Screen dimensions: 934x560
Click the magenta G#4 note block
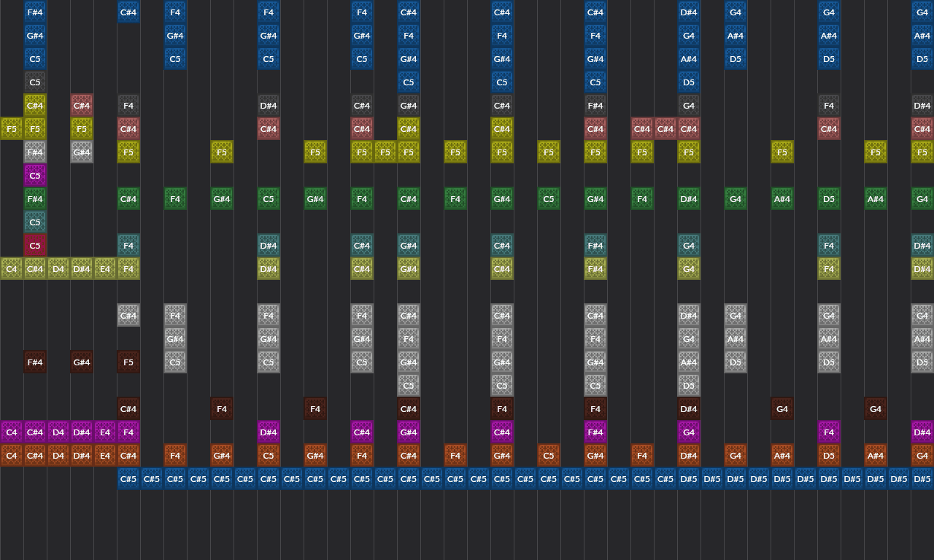pyautogui.click(x=409, y=432)
